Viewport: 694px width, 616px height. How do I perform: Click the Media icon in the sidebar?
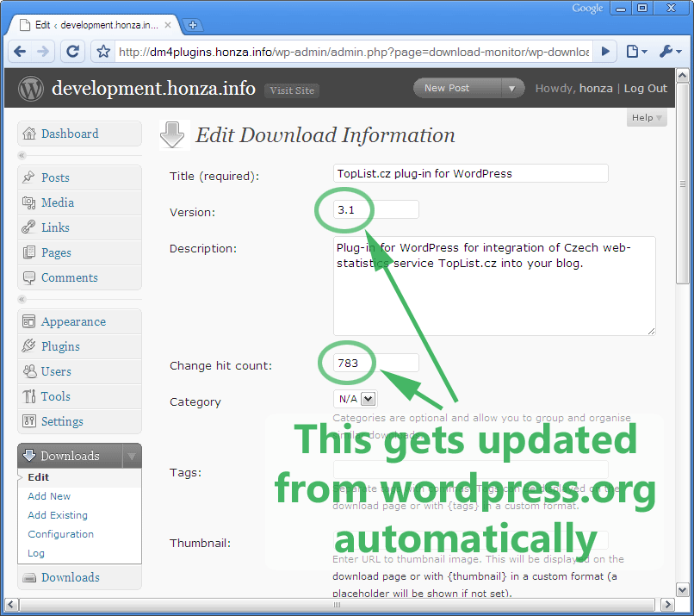[x=28, y=202]
